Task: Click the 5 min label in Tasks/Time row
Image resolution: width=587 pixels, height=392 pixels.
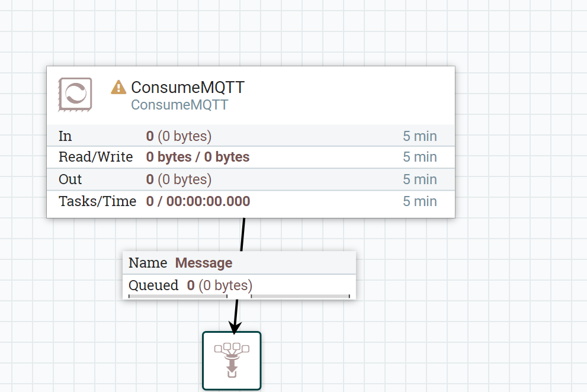Action: pyautogui.click(x=419, y=201)
